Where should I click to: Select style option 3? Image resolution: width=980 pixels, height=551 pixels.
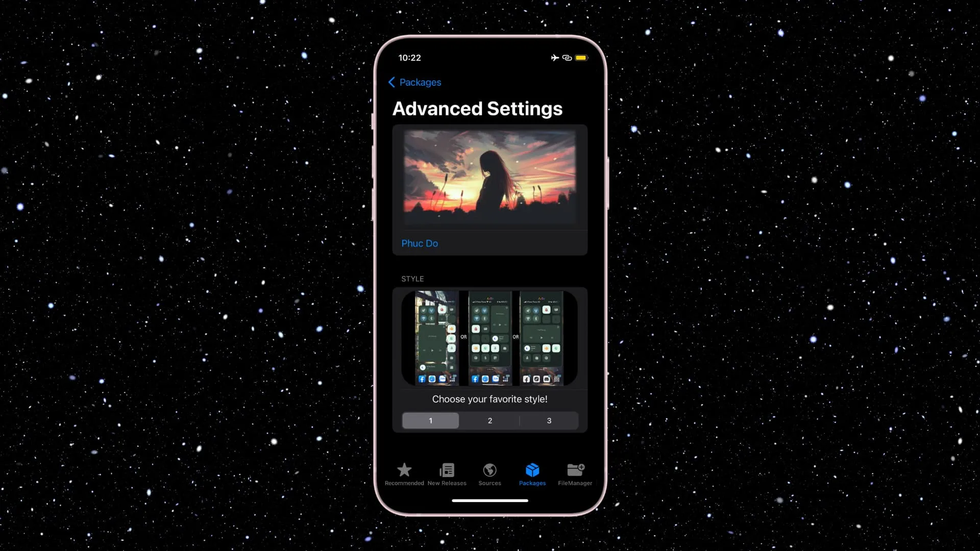coord(549,420)
